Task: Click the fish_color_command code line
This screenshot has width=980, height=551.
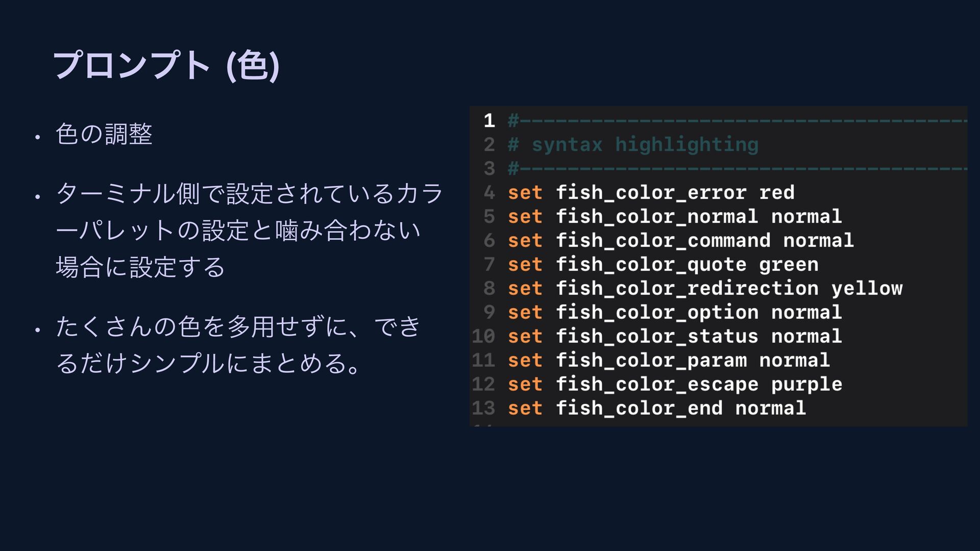Action: pos(680,241)
